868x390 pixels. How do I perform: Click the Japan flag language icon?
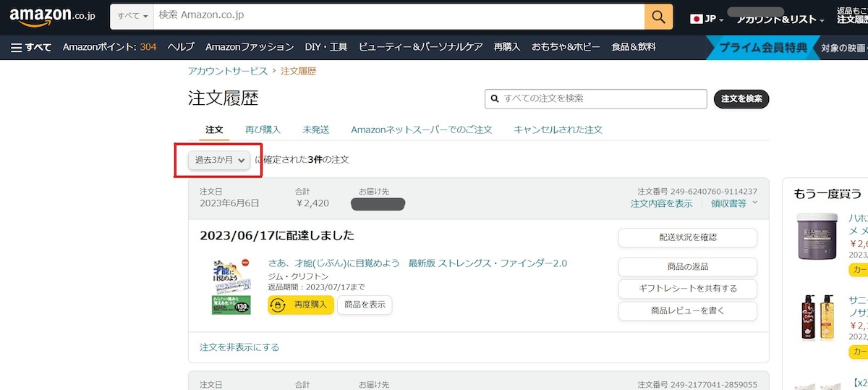697,19
